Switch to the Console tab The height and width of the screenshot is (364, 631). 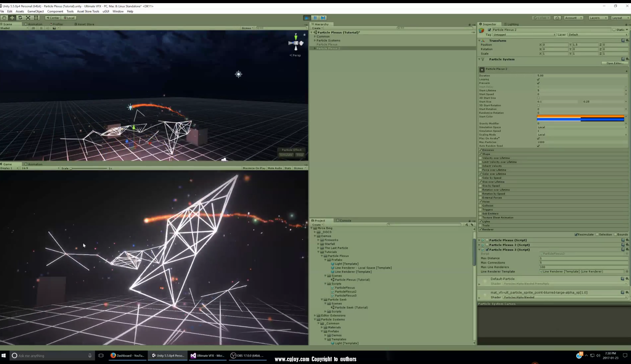coord(344,220)
